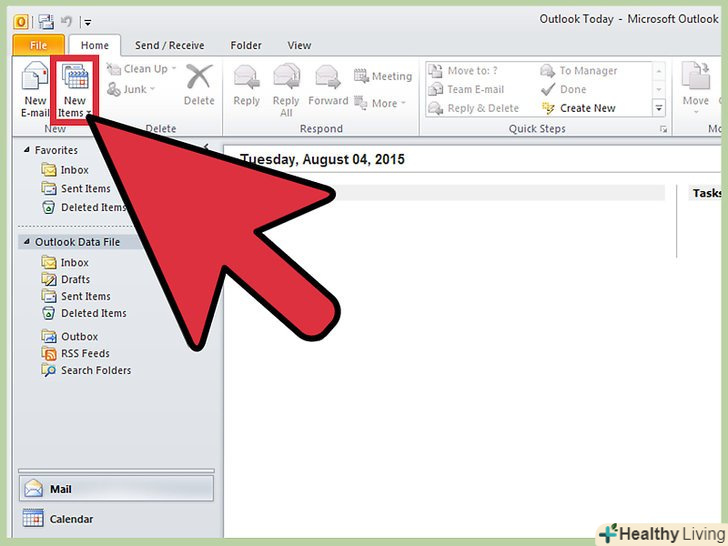Viewport: 728px width, 546px height.
Task: Open Deleted Items under Favorites
Action: click(84, 207)
